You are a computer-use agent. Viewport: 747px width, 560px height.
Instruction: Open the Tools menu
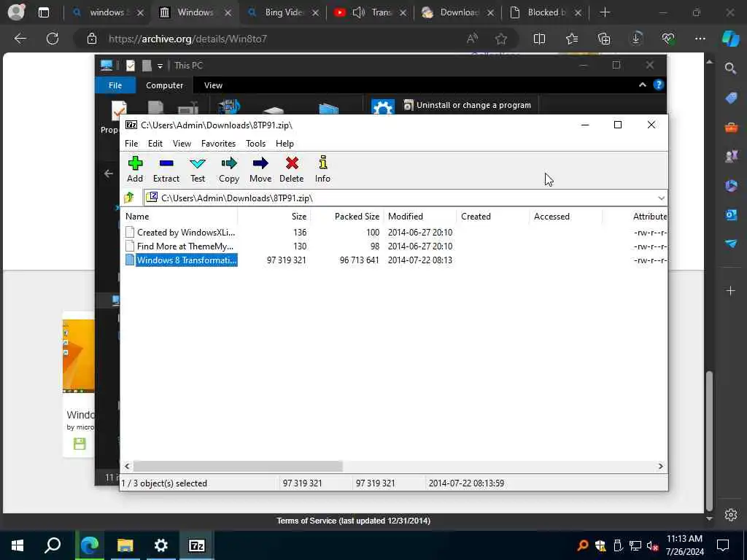click(x=255, y=144)
